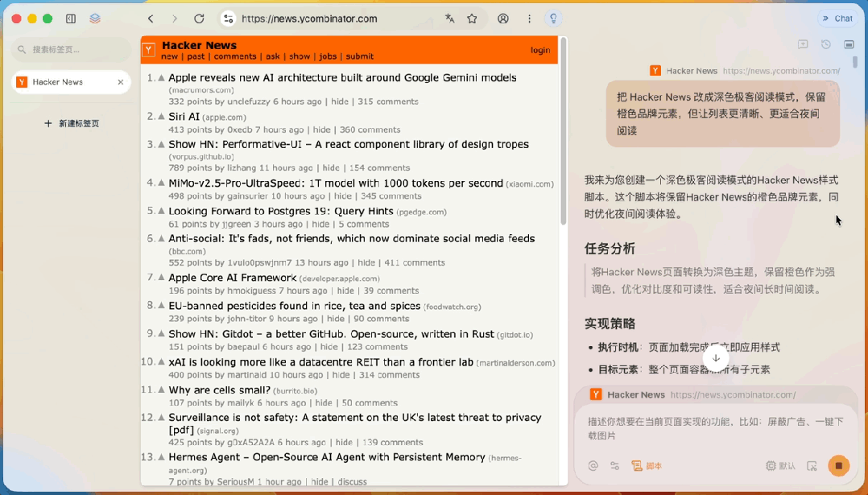The width and height of the screenshot is (868, 495).
Task: Click the address bar URL
Action: pos(309,19)
